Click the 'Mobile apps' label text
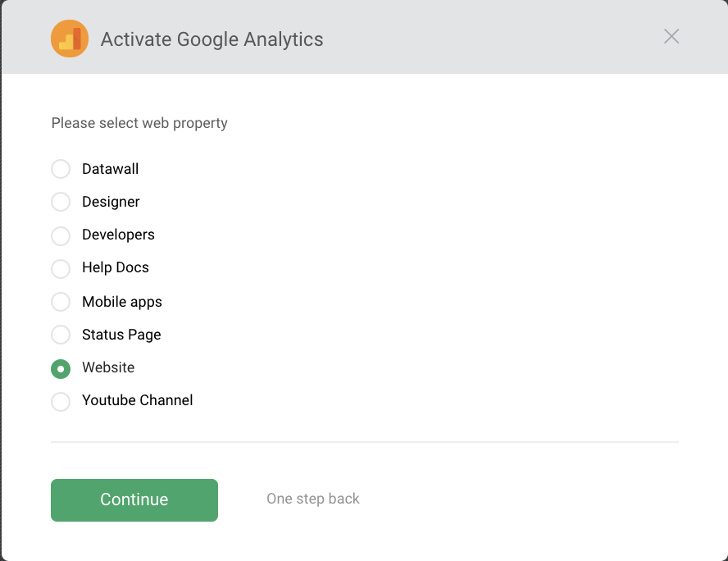Viewport: 728px width, 561px height. [x=122, y=302]
